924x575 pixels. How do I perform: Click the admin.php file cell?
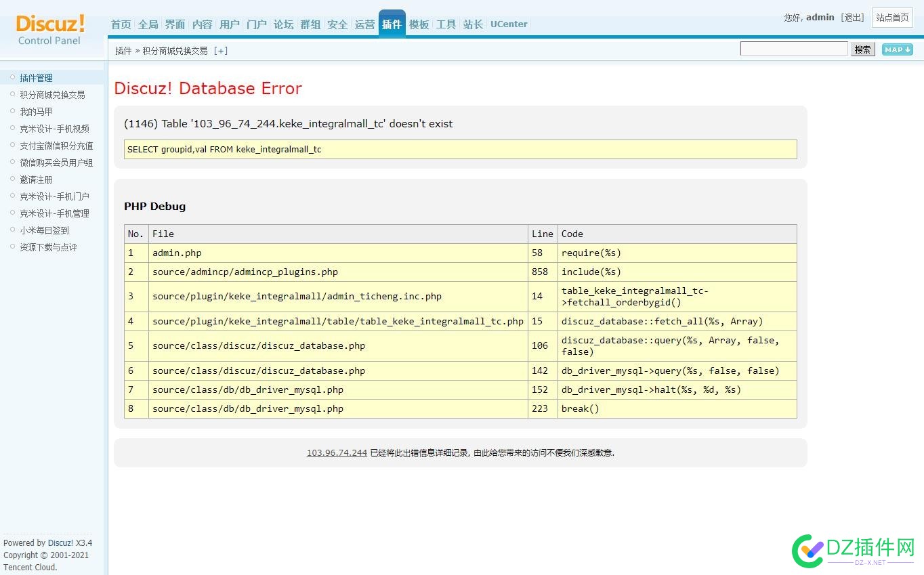click(x=338, y=253)
